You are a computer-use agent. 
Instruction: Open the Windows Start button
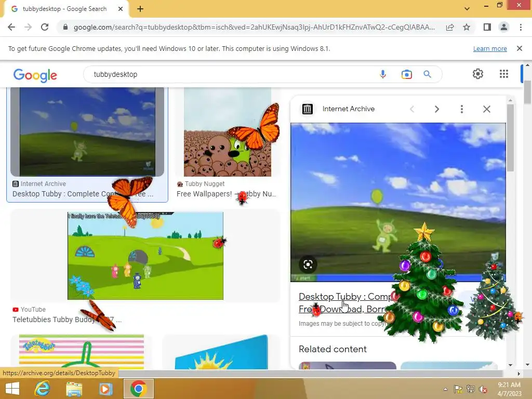(12, 389)
